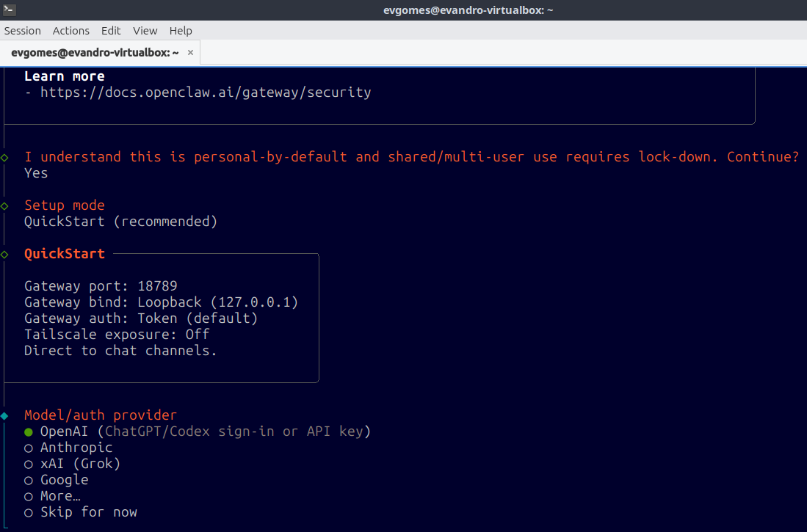Open the Help menu
Screen dimensions: 807x532
(181, 31)
